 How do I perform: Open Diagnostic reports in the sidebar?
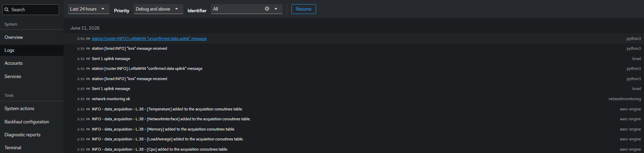coord(32,135)
